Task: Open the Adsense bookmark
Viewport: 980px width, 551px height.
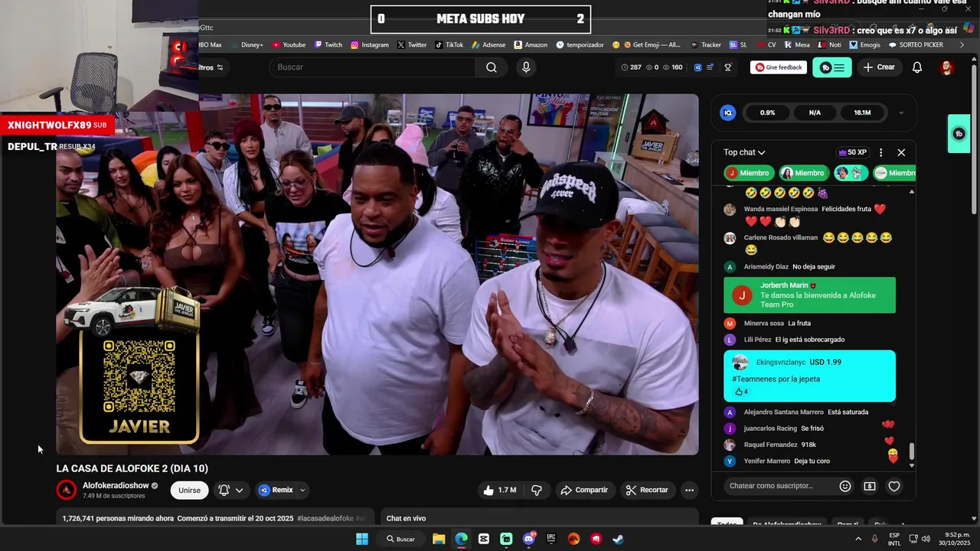Action: tap(488, 44)
